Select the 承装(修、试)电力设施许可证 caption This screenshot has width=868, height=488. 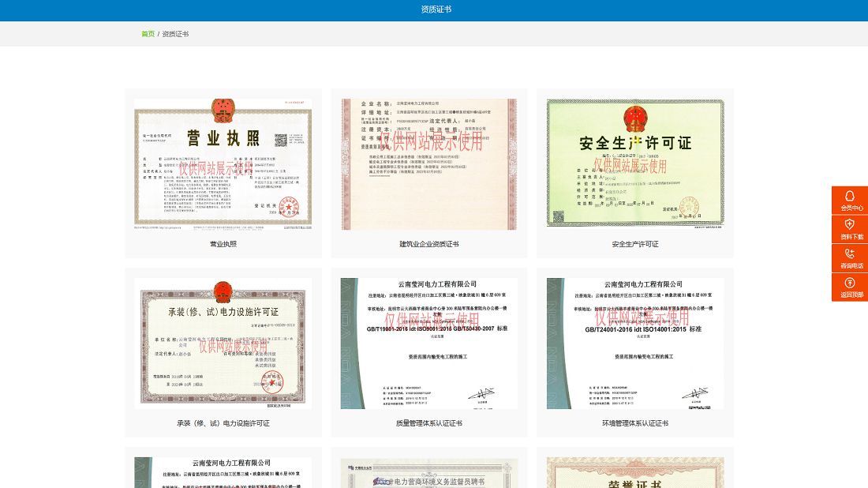point(223,423)
